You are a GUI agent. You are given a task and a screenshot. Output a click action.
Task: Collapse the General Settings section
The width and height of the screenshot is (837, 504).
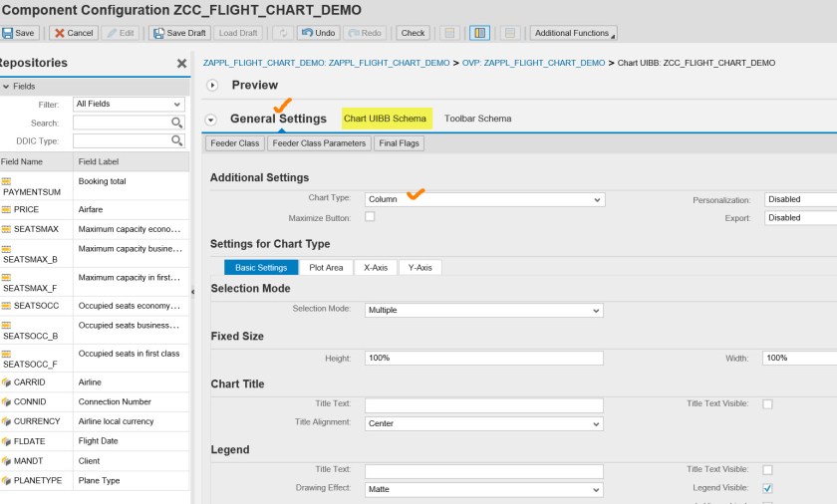click(211, 120)
